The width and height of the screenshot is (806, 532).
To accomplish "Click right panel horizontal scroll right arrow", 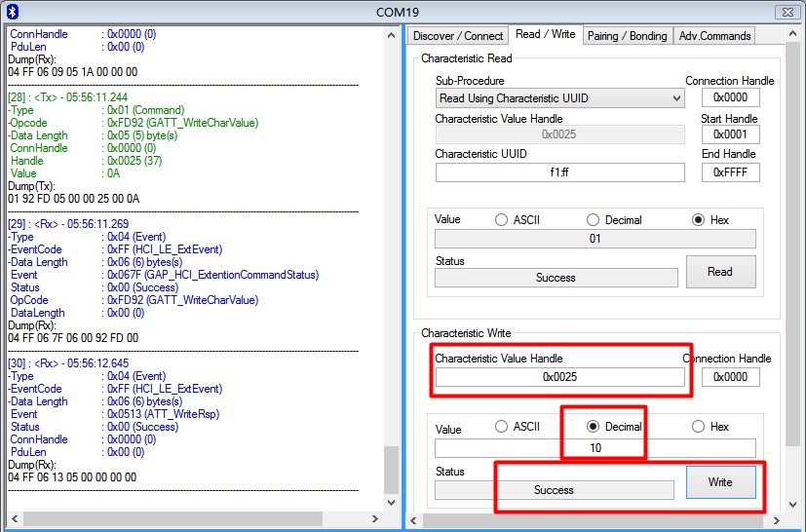I will 777,520.
